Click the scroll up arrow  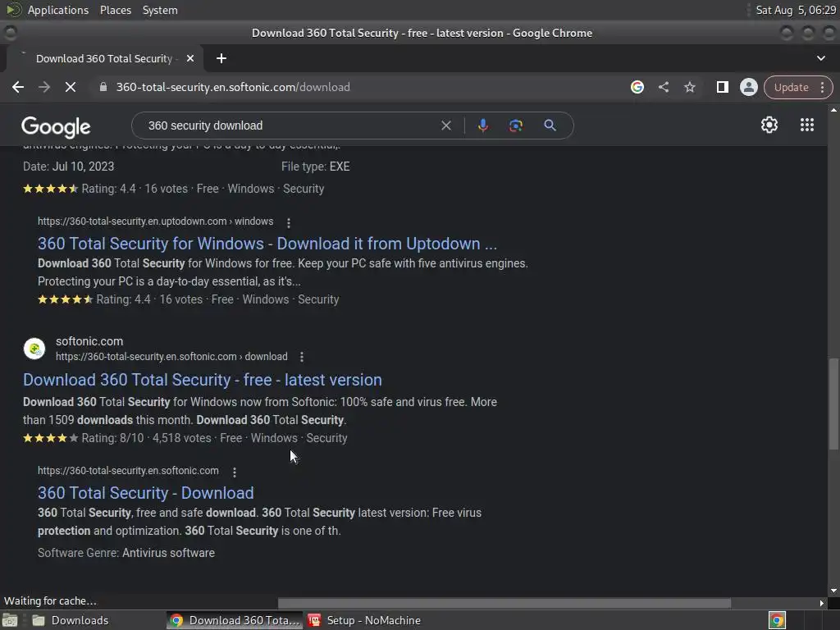[x=833, y=110]
